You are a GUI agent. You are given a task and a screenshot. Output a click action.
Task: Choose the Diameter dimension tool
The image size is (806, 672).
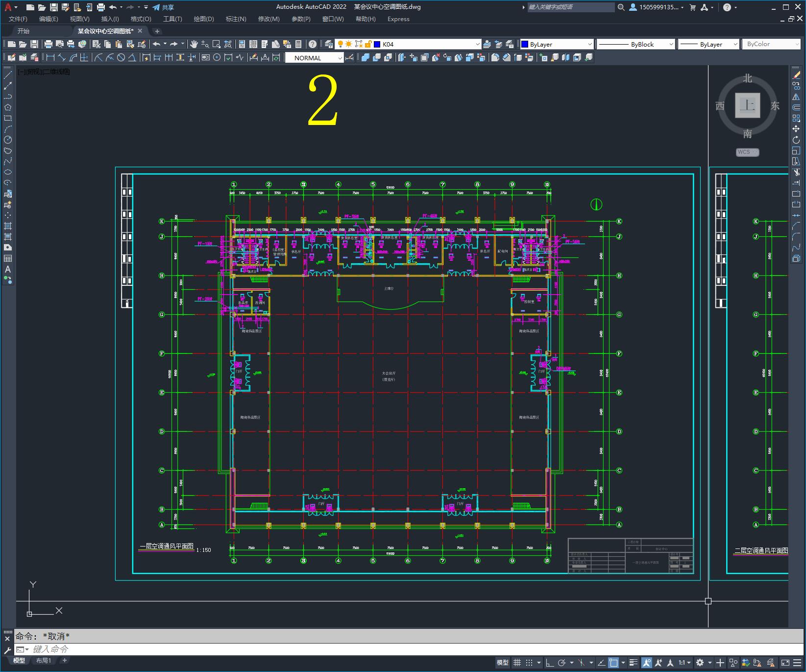click(x=121, y=57)
